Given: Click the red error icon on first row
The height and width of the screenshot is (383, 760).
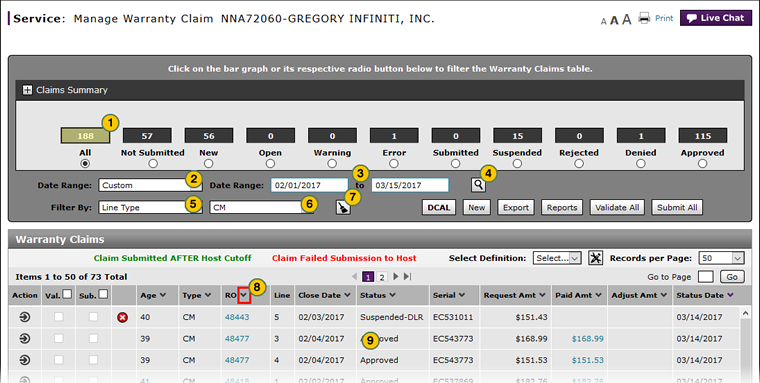Looking at the screenshot, I should [x=123, y=318].
